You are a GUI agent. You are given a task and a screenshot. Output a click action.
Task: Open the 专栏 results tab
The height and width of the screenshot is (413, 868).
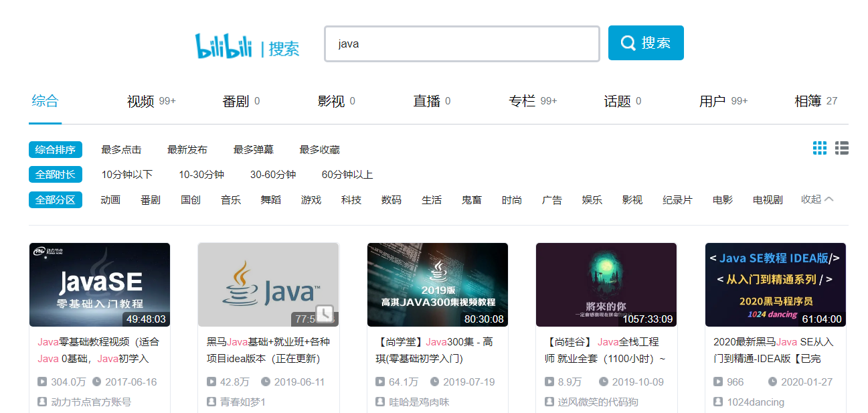coord(533,101)
